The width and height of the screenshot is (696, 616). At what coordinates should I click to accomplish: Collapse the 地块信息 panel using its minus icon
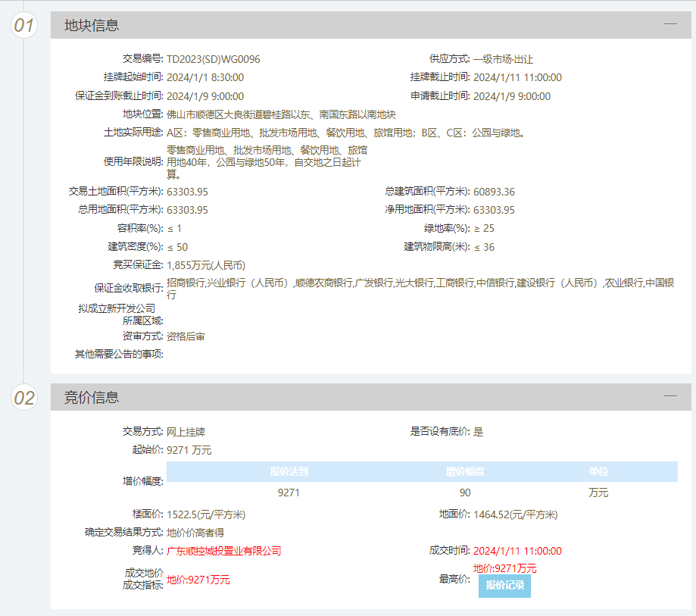point(669,26)
